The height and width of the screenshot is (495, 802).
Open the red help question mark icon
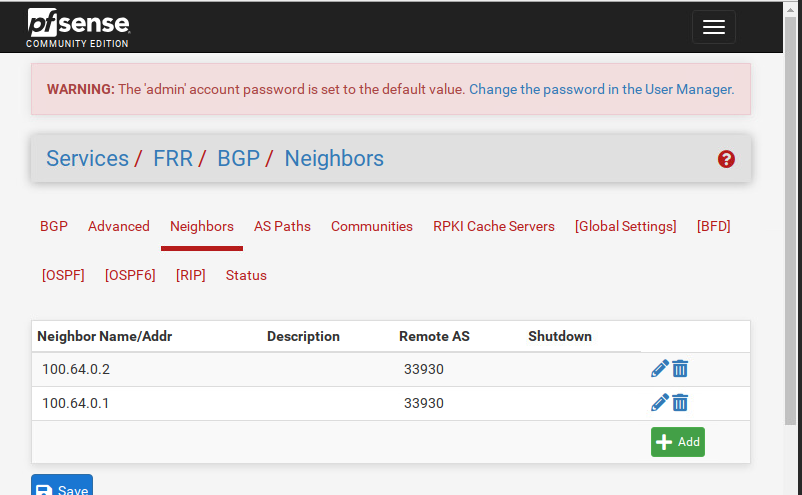pos(727,159)
